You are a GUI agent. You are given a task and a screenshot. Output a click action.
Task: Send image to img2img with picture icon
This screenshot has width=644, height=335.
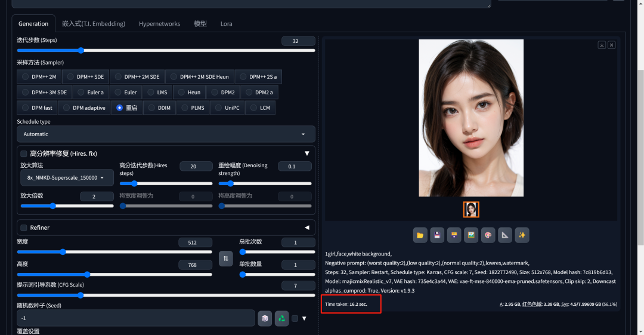tap(471, 235)
